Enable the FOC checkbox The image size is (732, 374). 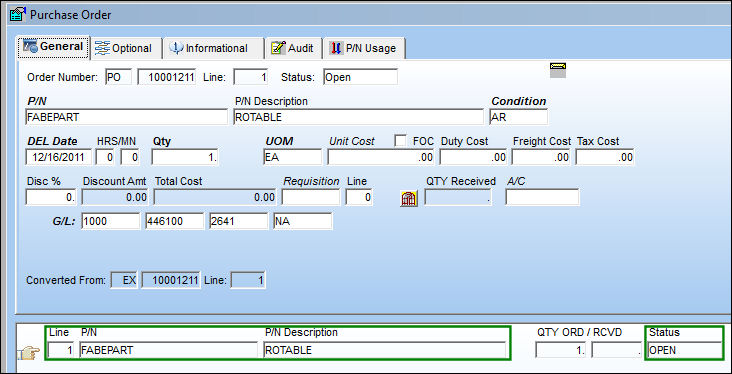[x=400, y=141]
